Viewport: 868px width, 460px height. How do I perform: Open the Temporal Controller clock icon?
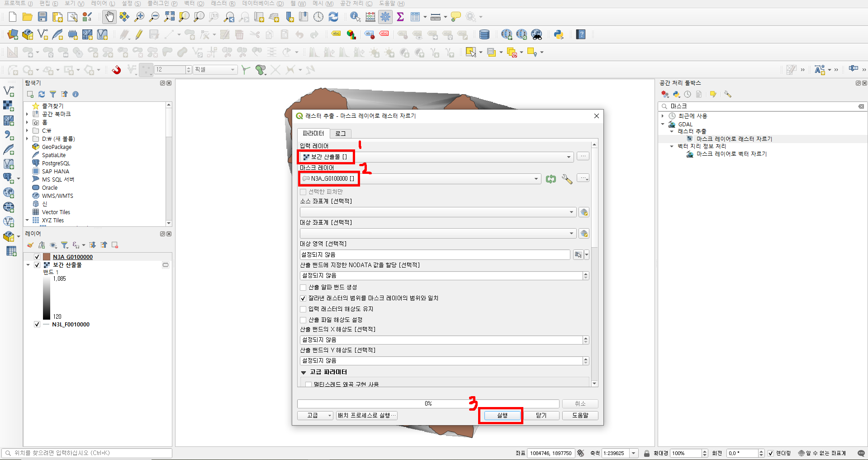[318, 17]
